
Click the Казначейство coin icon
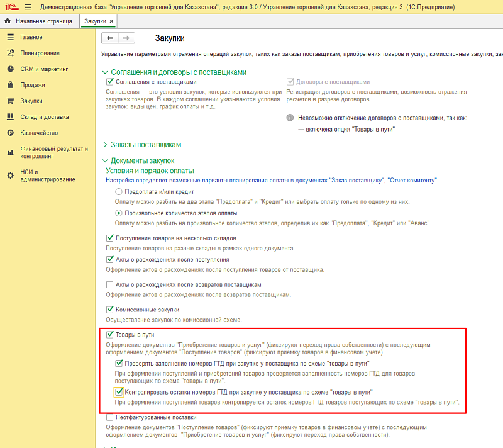(x=10, y=133)
